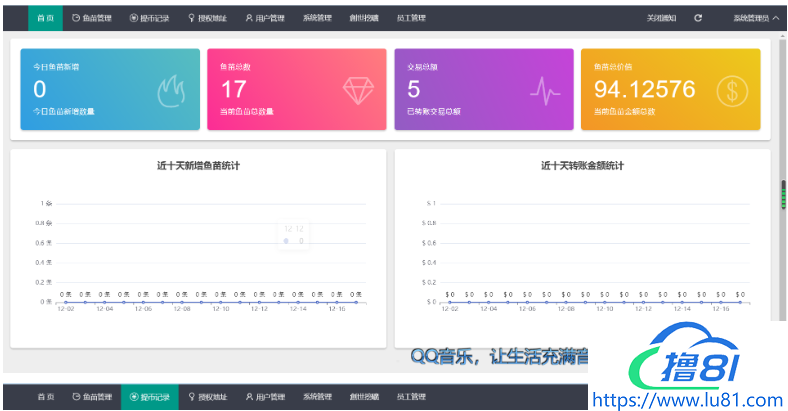Click the 授权地址 pin icon in top navigation
Screen dimensions: 788x411
[191, 18]
